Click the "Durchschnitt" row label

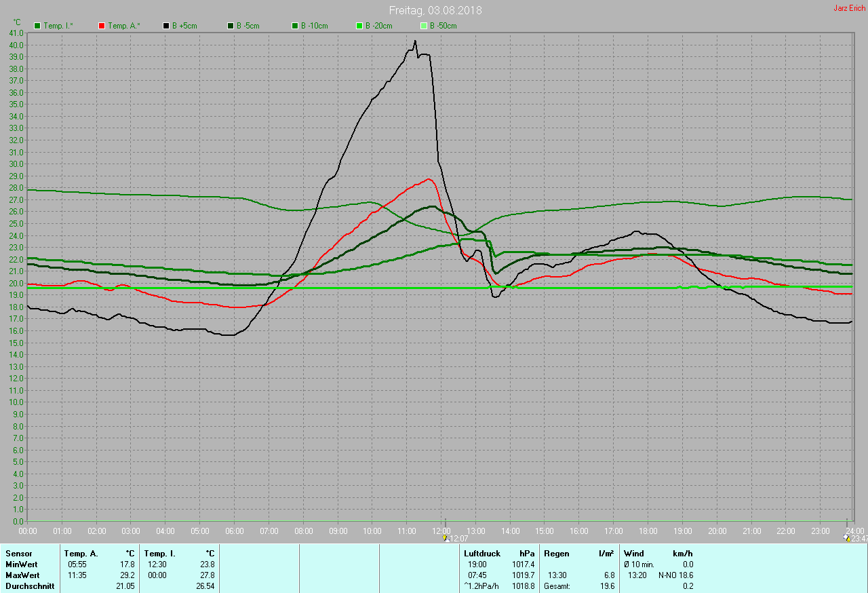click(30, 586)
